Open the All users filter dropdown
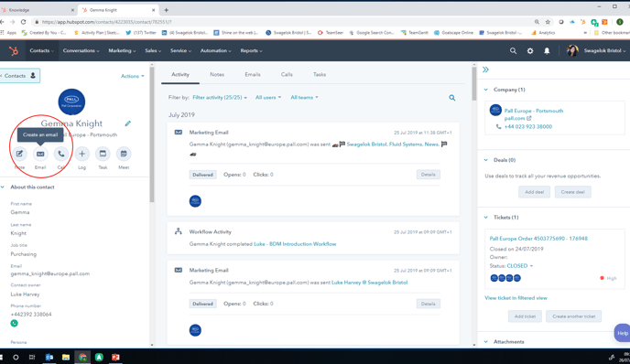630x364 pixels. click(268, 98)
